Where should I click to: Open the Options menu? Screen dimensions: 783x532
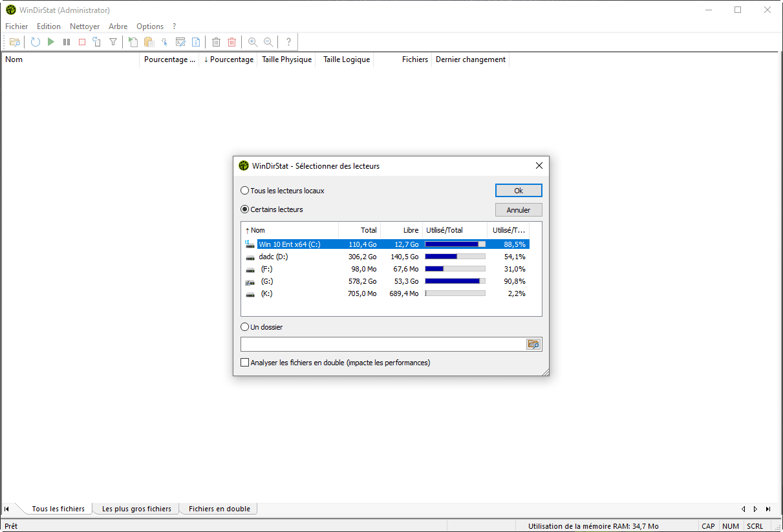pyautogui.click(x=150, y=27)
